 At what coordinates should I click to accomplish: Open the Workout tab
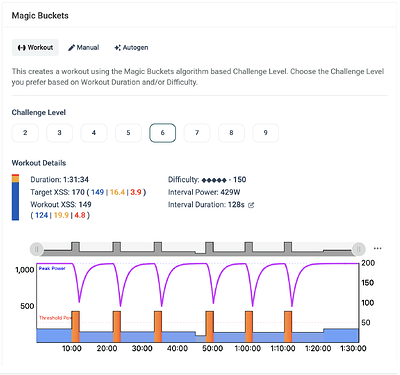(35, 48)
